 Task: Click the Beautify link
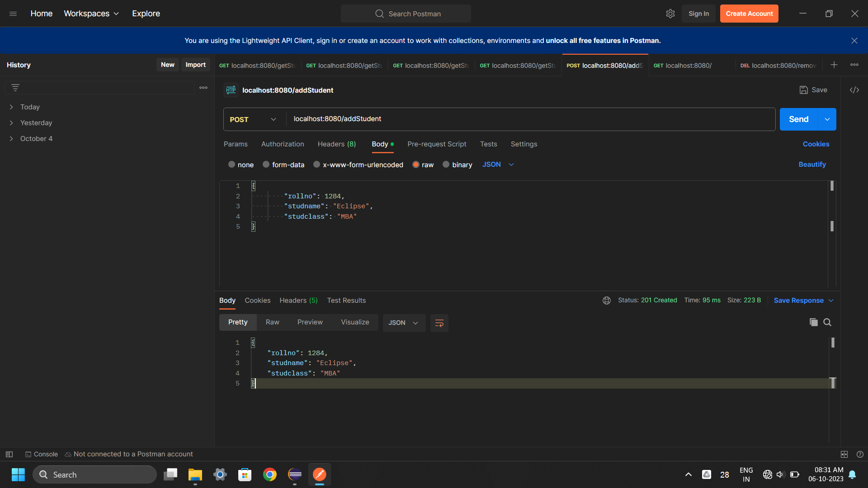tap(812, 164)
